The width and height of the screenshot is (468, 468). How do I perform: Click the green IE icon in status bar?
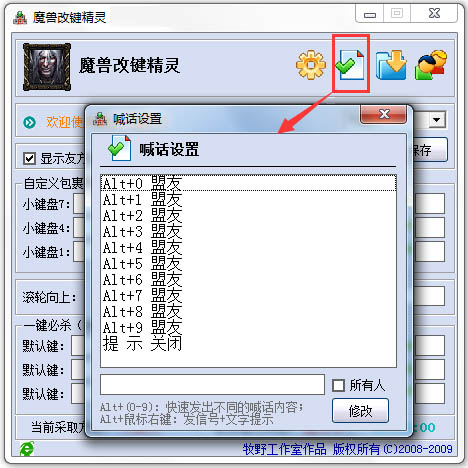click(27, 449)
